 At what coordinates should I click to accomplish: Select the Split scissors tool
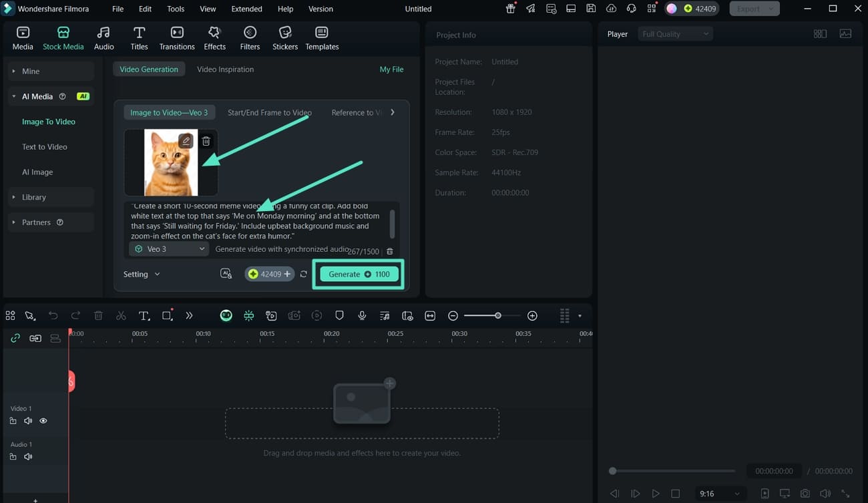(121, 315)
